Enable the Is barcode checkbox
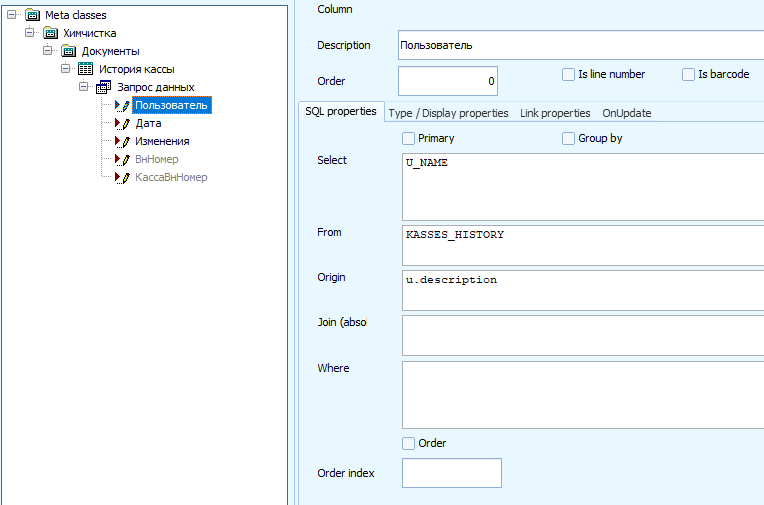 point(688,75)
